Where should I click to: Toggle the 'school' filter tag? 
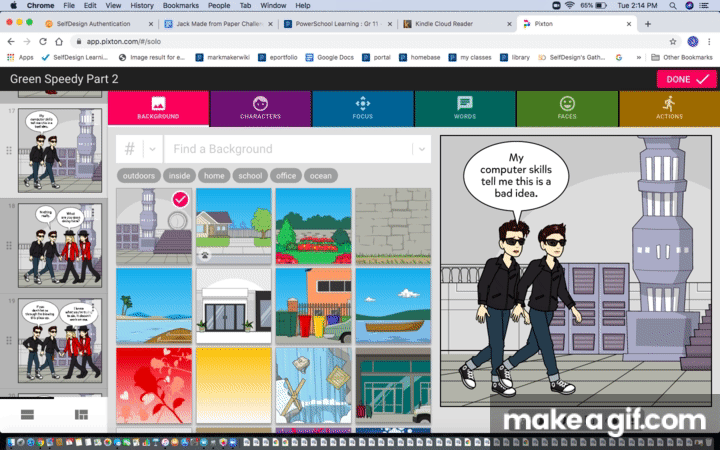coord(250,175)
